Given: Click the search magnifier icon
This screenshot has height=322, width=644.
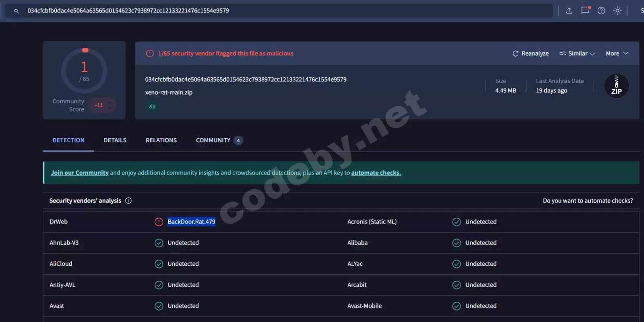Looking at the screenshot, I should click(x=17, y=11).
